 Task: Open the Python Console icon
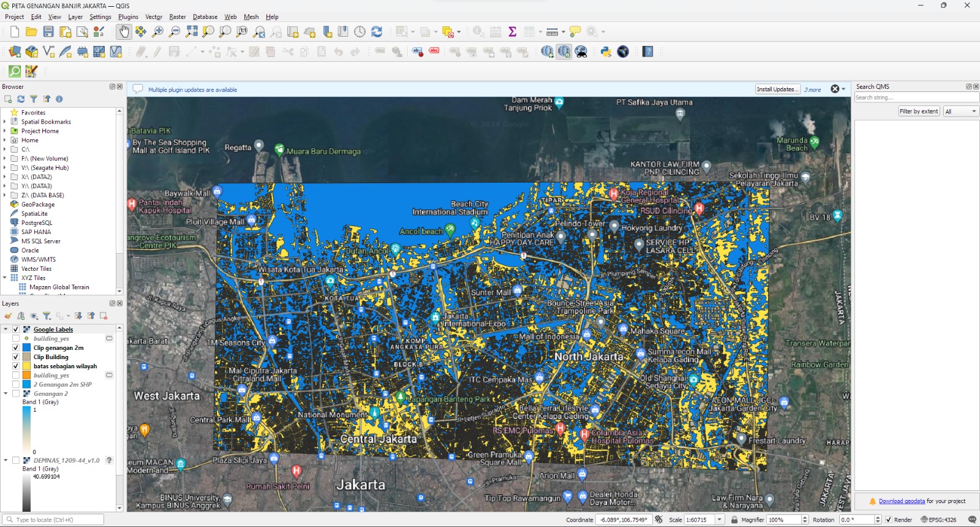point(606,52)
